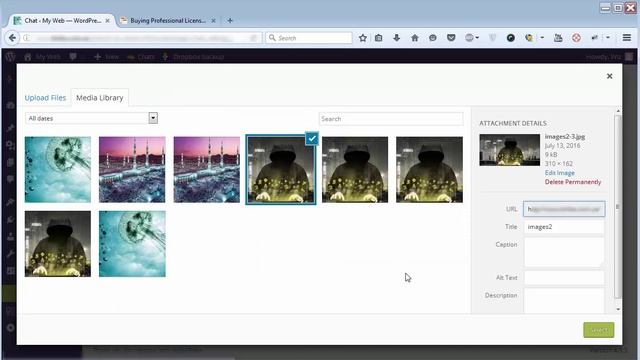
Task: Go back with the browser back arrow
Action: [12, 38]
